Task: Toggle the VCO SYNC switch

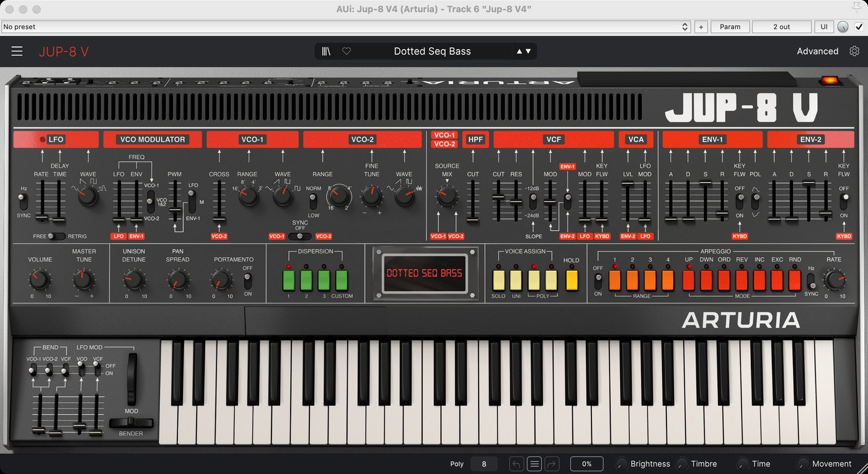Action: 301,236
